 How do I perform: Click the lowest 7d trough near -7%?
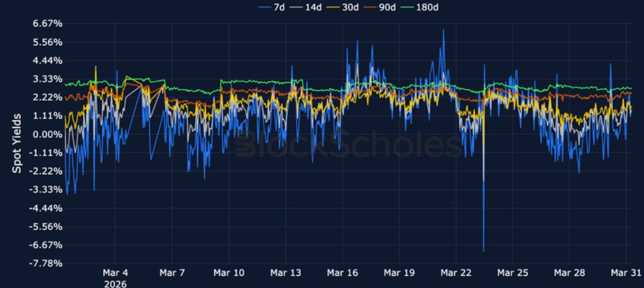484,251
